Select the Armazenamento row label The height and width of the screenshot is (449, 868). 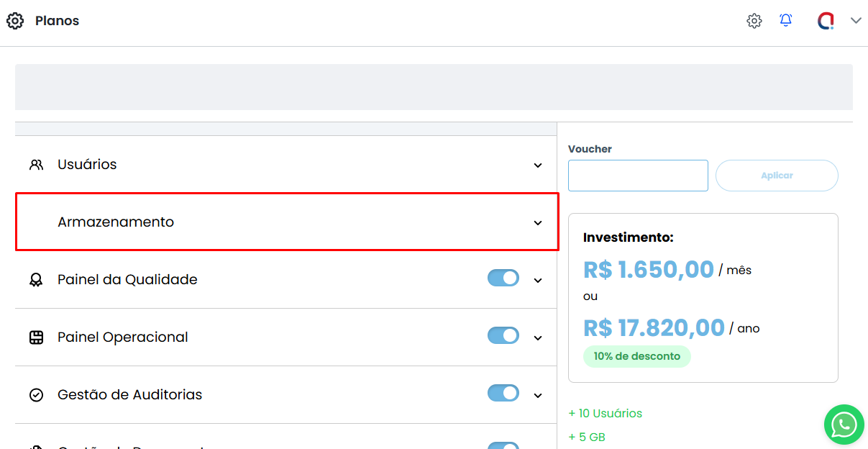coord(116,222)
